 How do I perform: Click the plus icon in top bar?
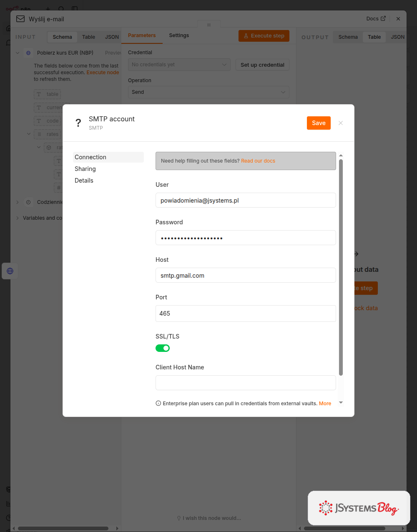(48, 9)
